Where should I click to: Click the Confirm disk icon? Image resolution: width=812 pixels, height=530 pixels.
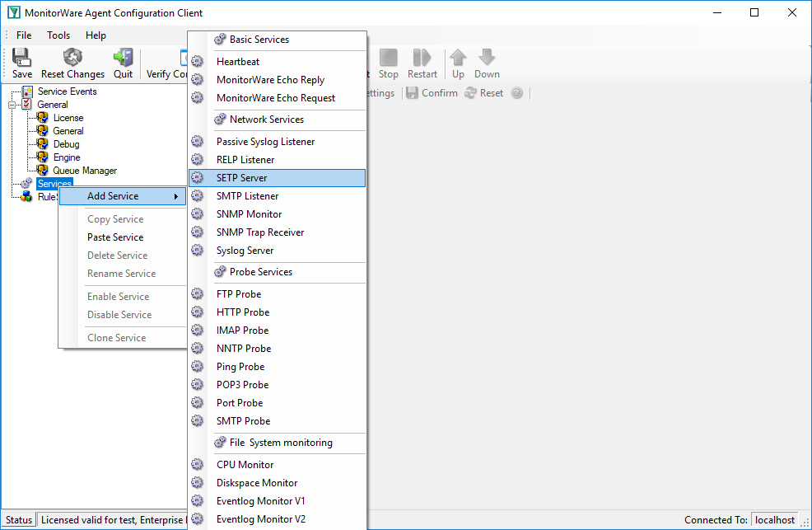[x=413, y=93]
